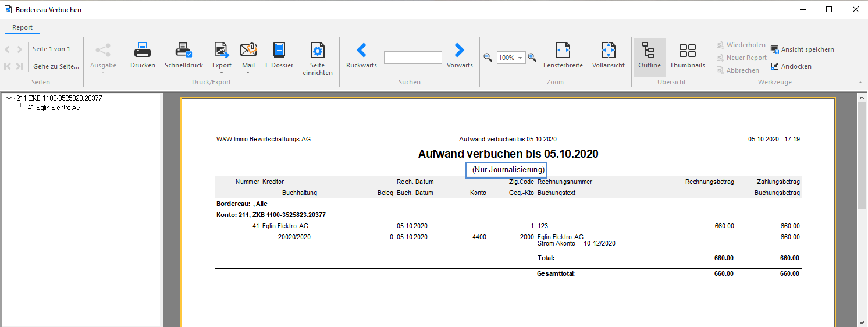Collapse the ribbon with small arrow

pos(860,83)
